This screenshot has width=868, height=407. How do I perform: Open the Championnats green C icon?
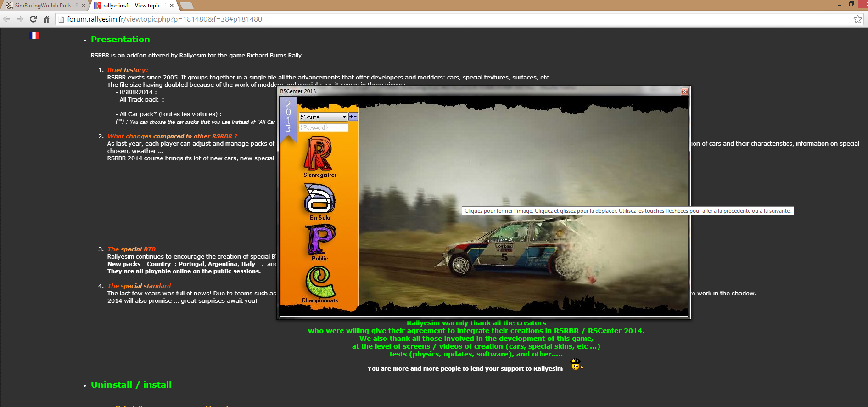pos(320,282)
